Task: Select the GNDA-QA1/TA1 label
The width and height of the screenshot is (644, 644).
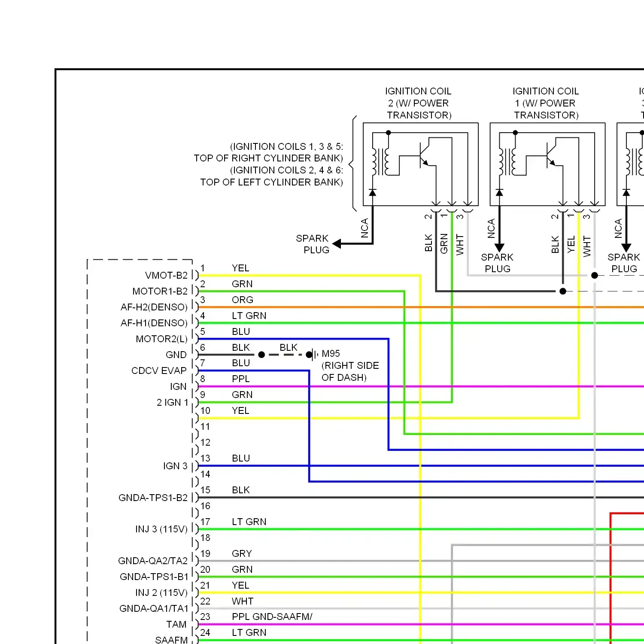Action: (154, 608)
